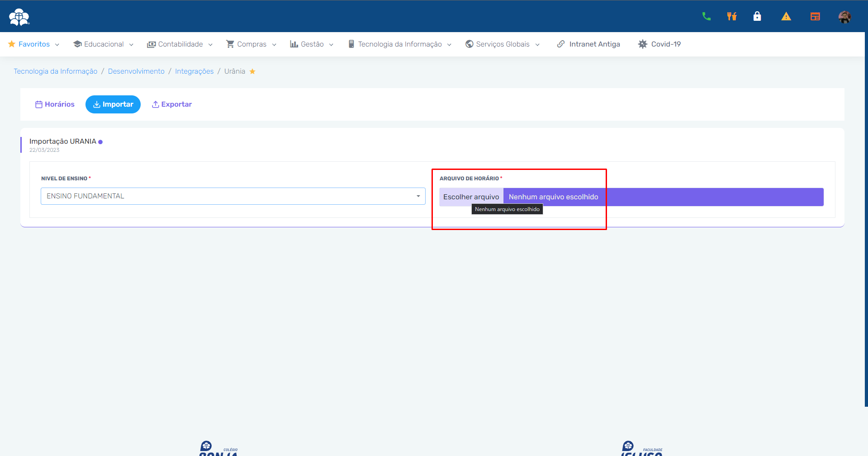Expand the Educacional menu
This screenshot has width=868, height=456.
104,44
